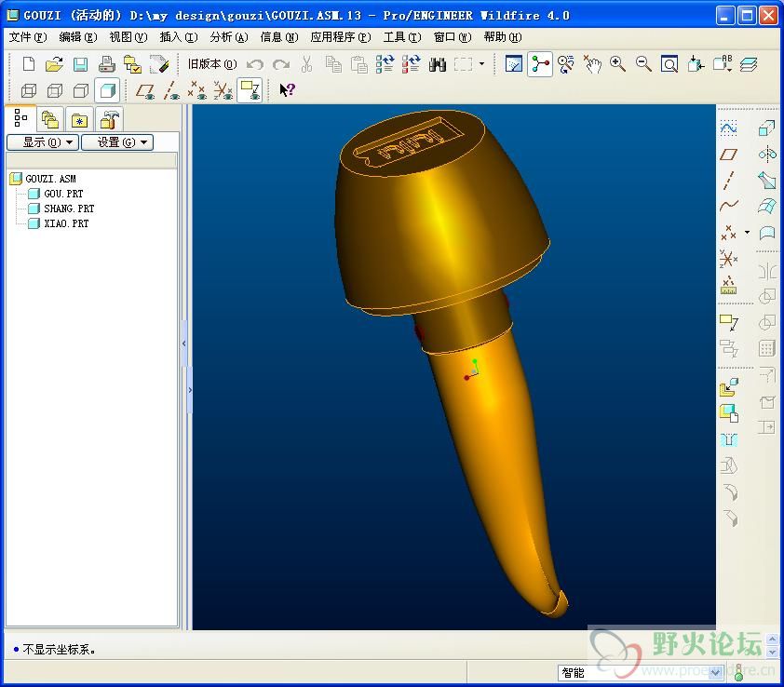Open the 视图(V) menu
This screenshot has height=687, width=784.
point(128,37)
